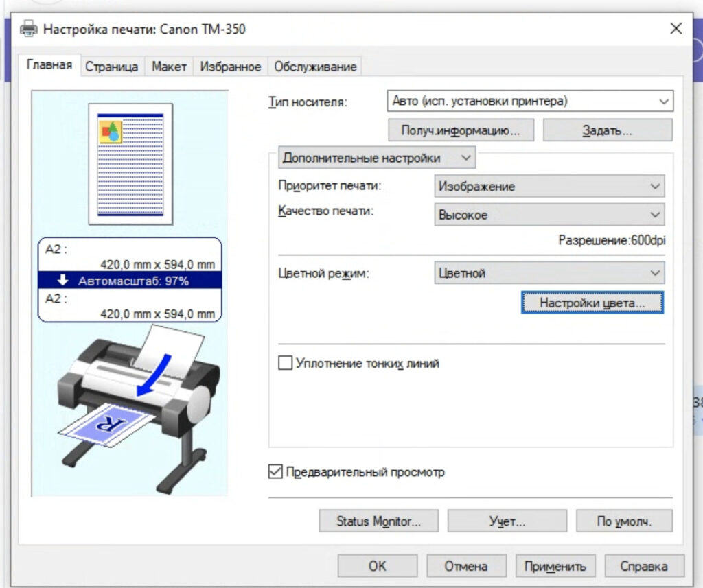The image size is (703, 588).
Task: Click the Учет button
Action: click(x=507, y=521)
